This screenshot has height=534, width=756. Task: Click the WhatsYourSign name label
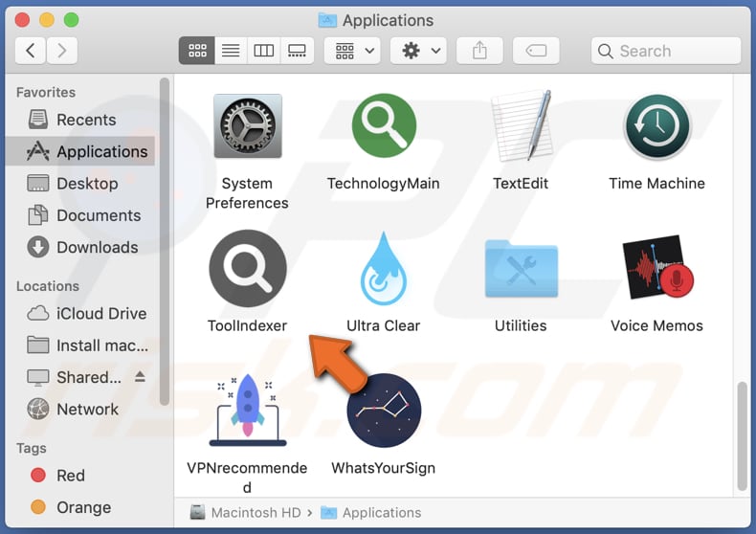[384, 468]
